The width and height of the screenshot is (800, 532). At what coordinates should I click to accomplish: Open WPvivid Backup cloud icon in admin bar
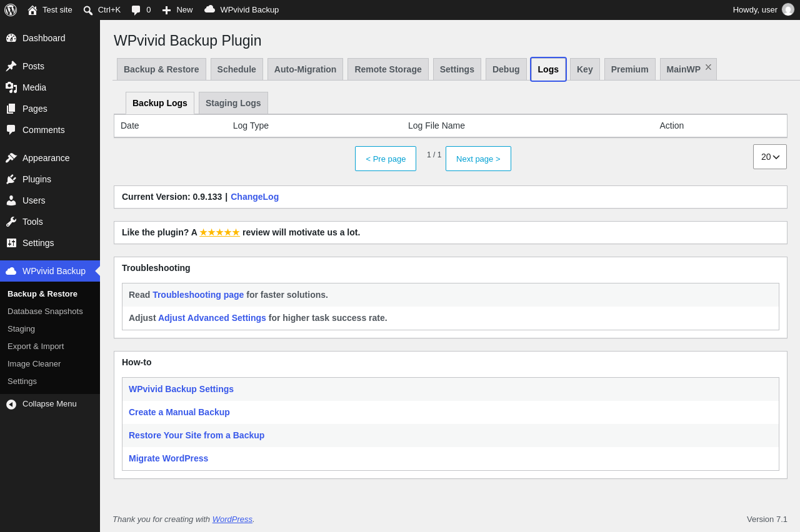click(x=210, y=9)
